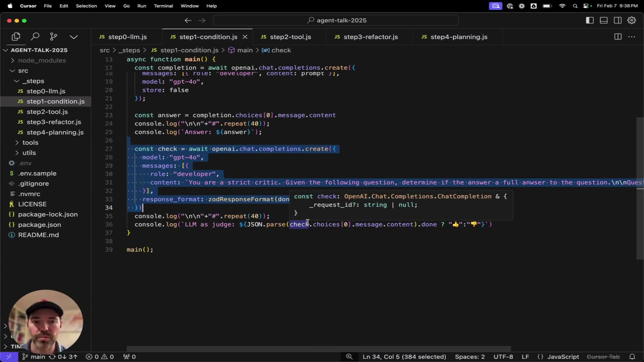Expand the tools folder
The width and height of the screenshot is (644, 362).
pos(30,142)
